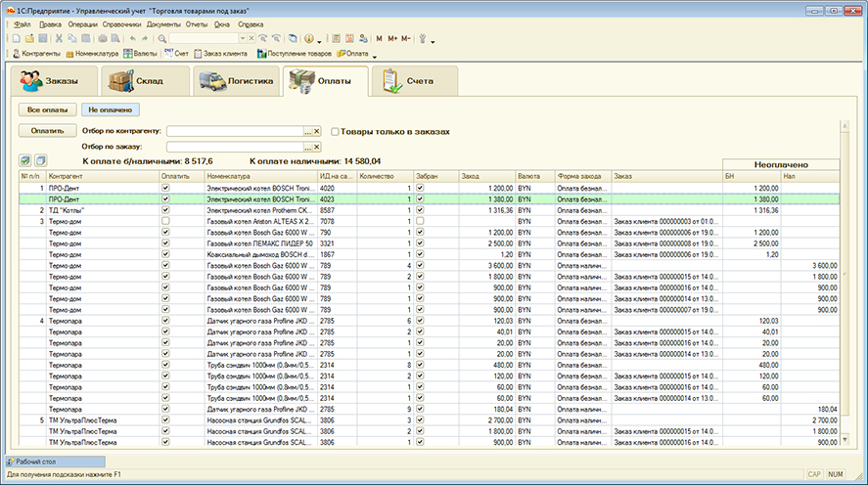Screen dimensions: 868x485
Task: Click the check-all icon above the table
Action: [x=24, y=160]
